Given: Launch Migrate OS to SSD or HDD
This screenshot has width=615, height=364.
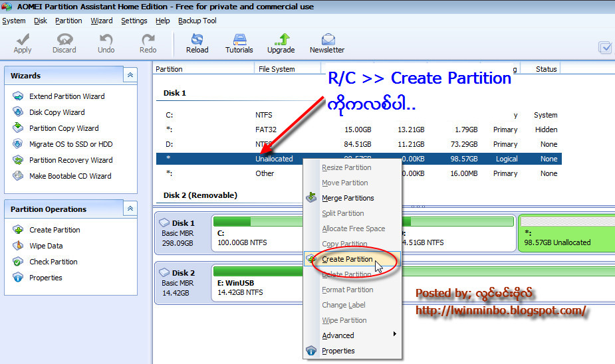Looking at the screenshot, I should click(x=71, y=143).
